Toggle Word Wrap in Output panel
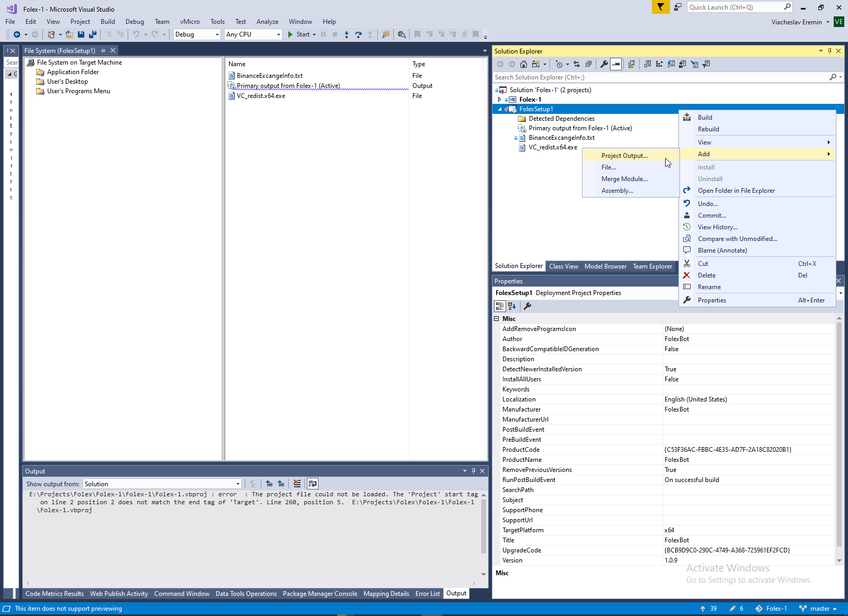Viewport: 848px width, 616px height. pos(313,484)
